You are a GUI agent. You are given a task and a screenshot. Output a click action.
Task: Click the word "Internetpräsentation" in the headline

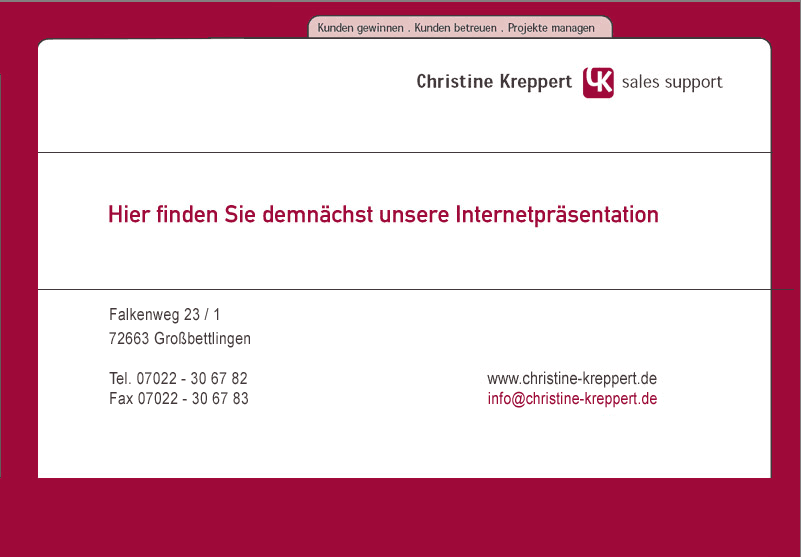click(557, 215)
